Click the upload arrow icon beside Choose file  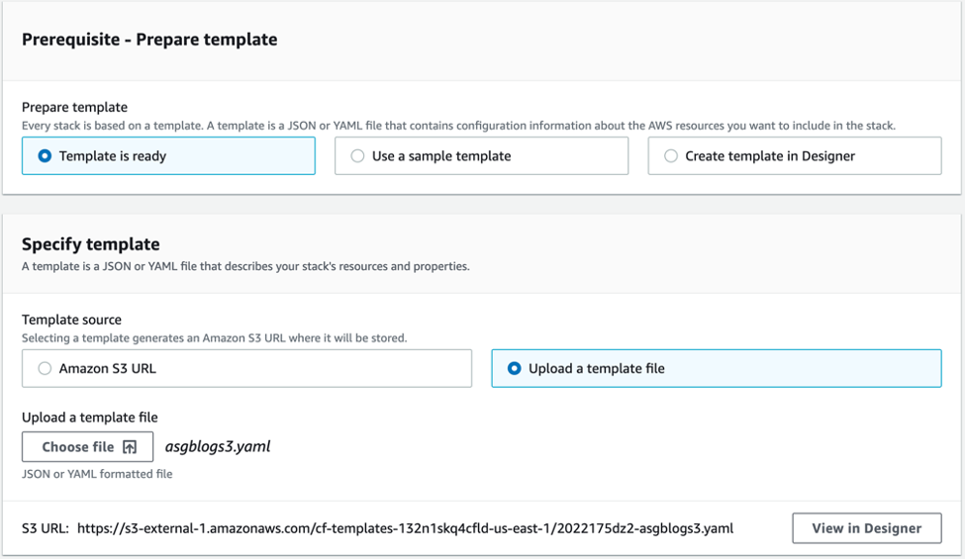[x=130, y=447]
